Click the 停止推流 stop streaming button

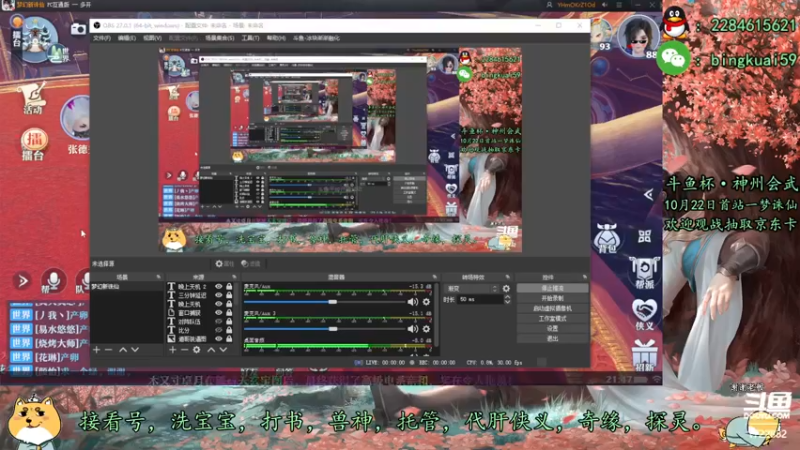[552, 288]
